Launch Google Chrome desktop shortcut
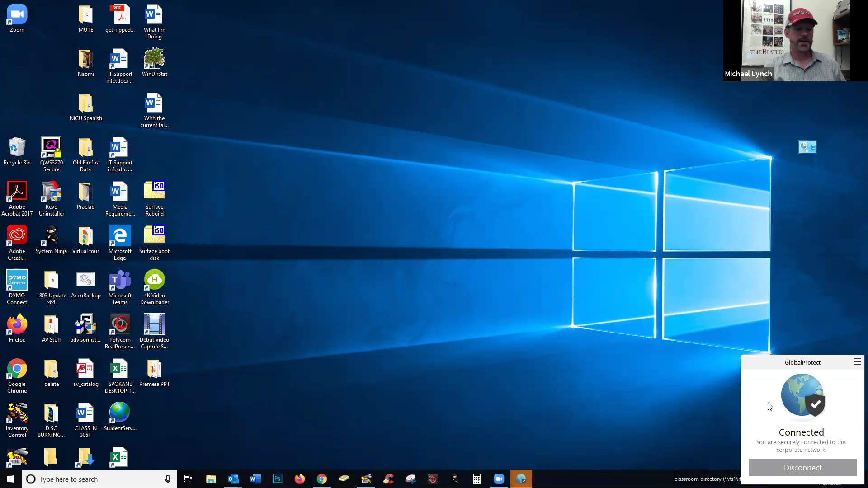Viewport: 868px width, 488px height. click(x=17, y=376)
